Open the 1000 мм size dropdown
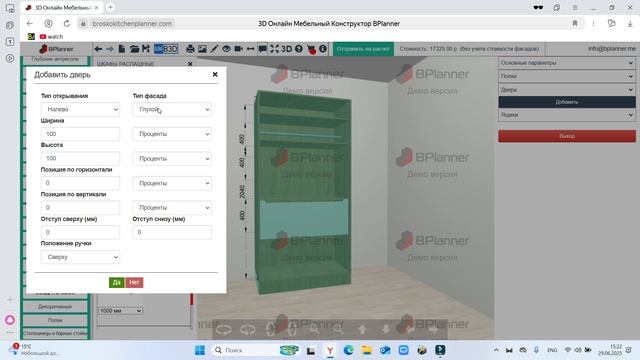 coord(120,311)
